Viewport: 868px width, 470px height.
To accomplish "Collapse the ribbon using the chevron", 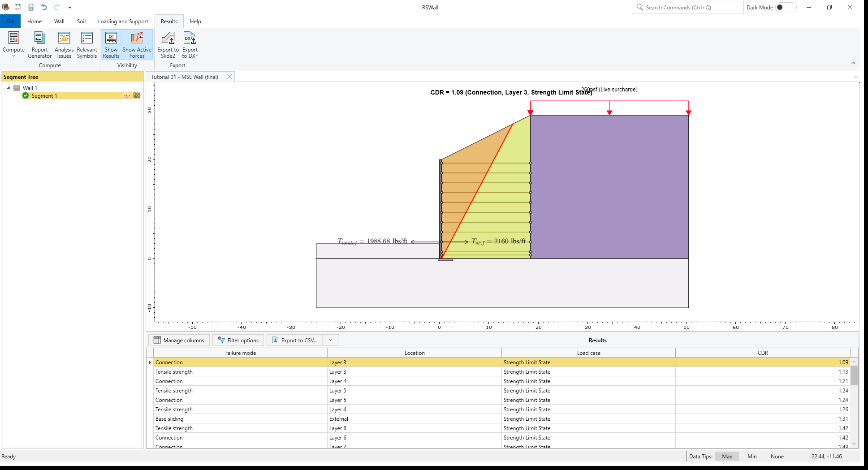I will tap(853, 63).
